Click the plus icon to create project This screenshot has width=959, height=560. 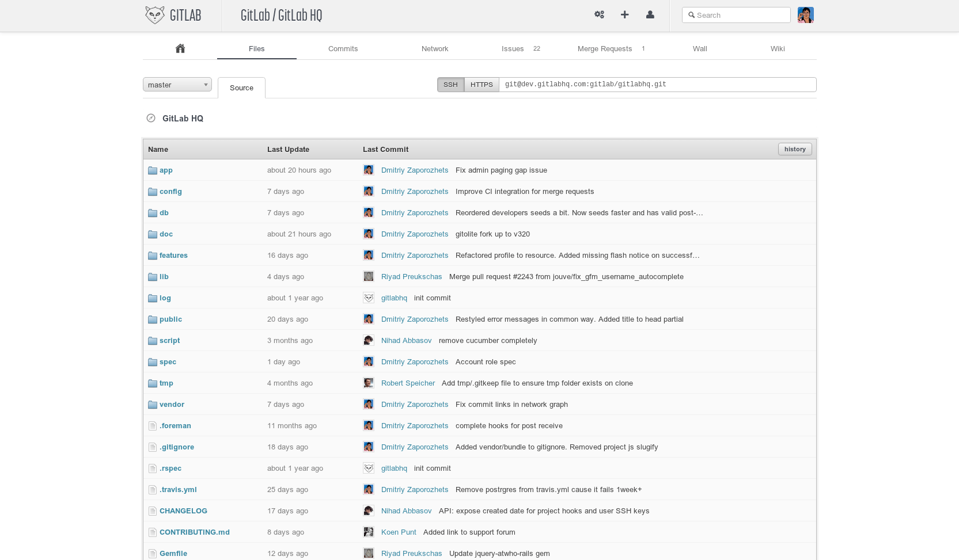624,15
